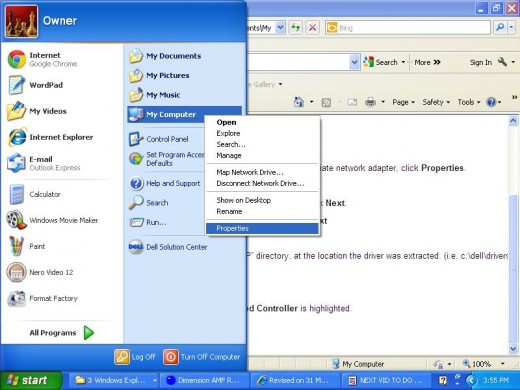Viewport: 520px width, 390px height.
Task: Open the Page dropdown menu
Action: (x=403, y=102)
